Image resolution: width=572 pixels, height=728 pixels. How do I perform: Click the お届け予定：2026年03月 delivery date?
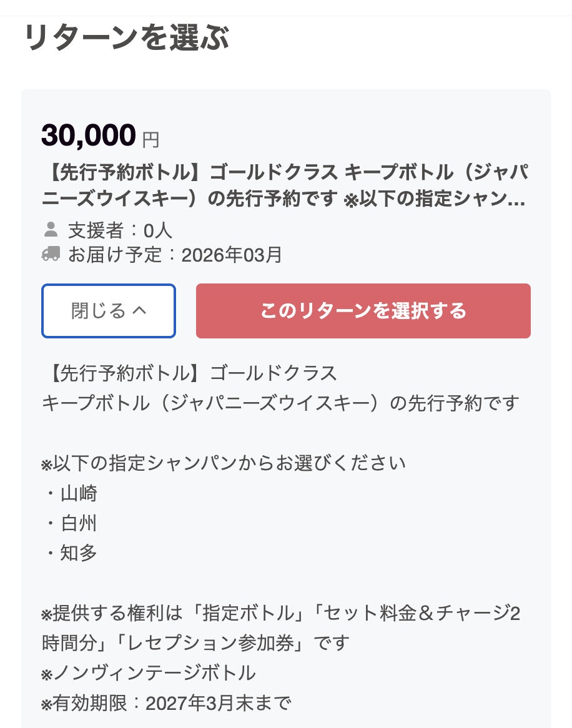[175, 255]
